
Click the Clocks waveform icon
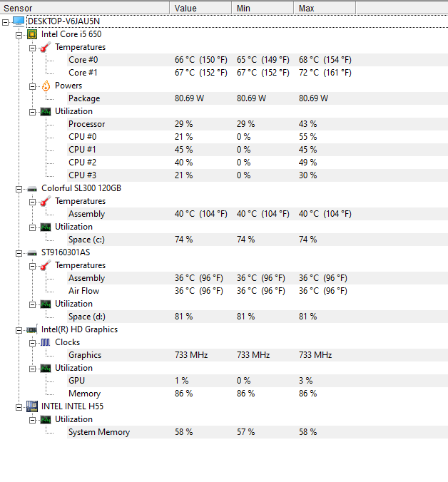pyautogui.click(x=46, y=342)
